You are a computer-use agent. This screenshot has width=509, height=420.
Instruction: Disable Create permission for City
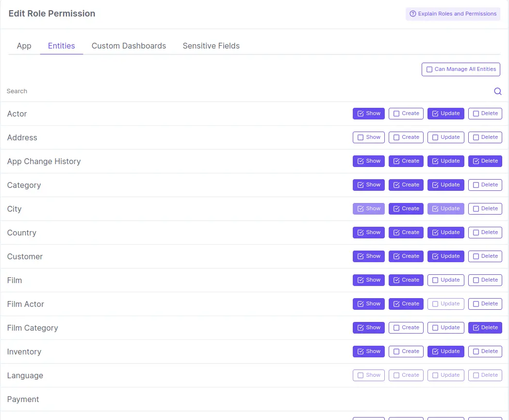click(406, 209)
